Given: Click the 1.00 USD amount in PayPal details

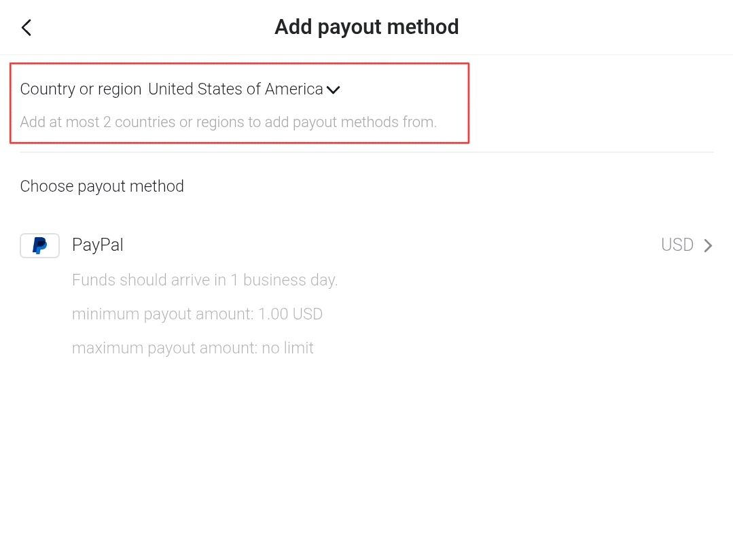Looking at the screenshot, I should [290, 314].
